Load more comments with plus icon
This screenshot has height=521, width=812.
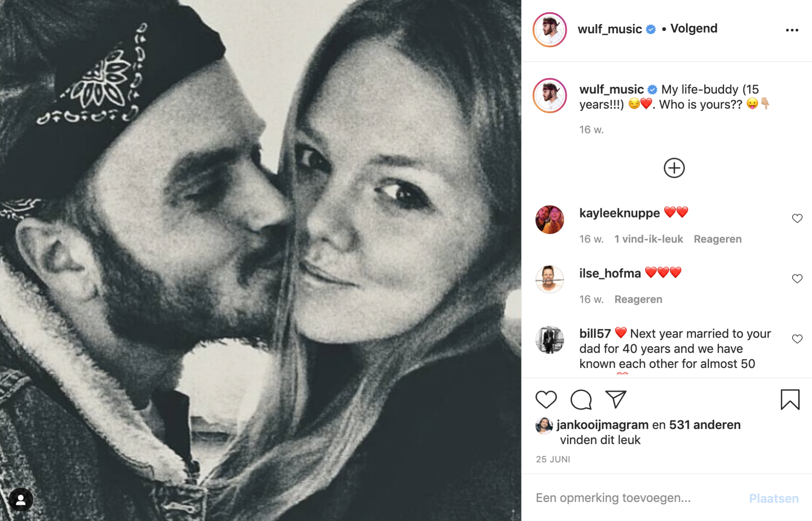[x=674, y=168]
